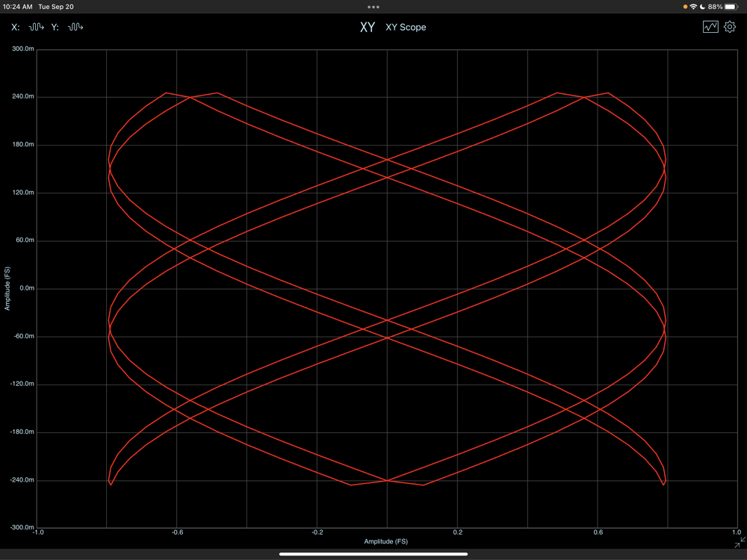Tap the X: label in the header

15,27
